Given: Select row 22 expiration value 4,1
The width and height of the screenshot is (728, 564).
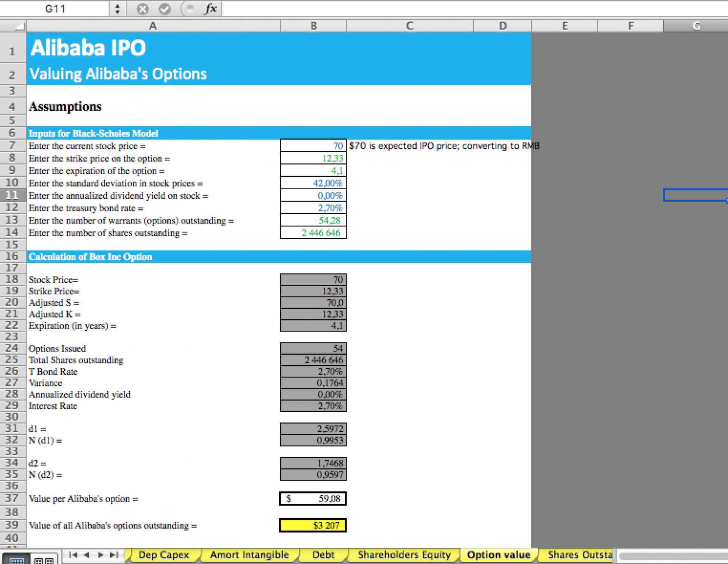Looking at the screenshot, I should pyautogui.click(x=313, y=325).
